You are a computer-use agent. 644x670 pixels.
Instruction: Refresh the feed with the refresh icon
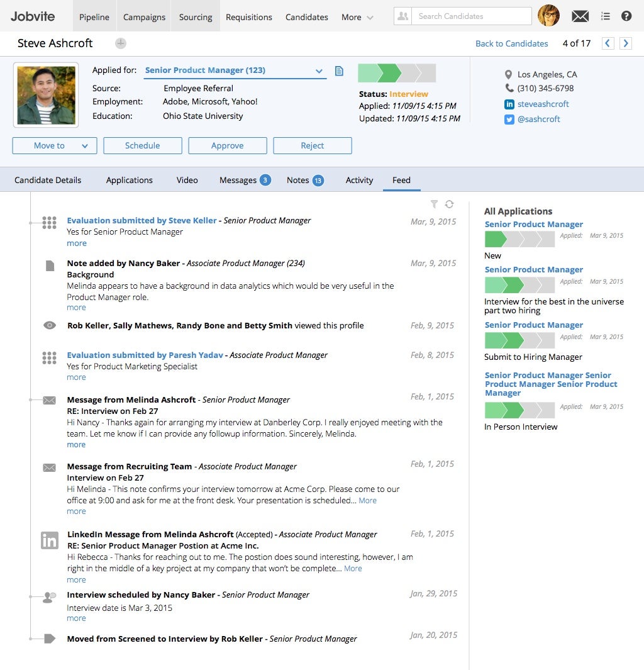449,204
